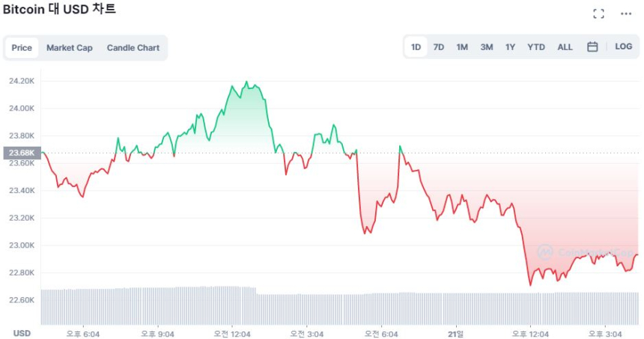Switch to the Market Cap tab
Image resolution: width=644 pixels, height=339 pixels.
click(70, 48)
